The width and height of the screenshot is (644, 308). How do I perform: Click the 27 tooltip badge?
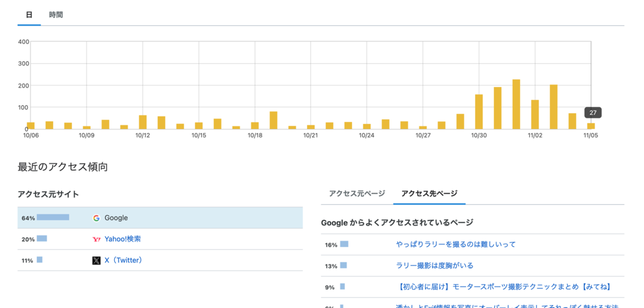tap(593, 113)
